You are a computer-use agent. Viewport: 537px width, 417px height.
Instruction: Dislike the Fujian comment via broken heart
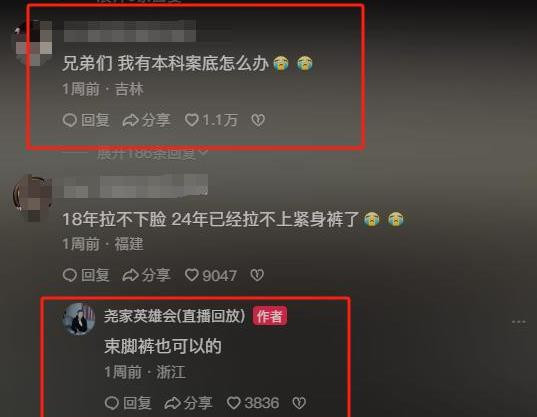[x=257, y=275]
